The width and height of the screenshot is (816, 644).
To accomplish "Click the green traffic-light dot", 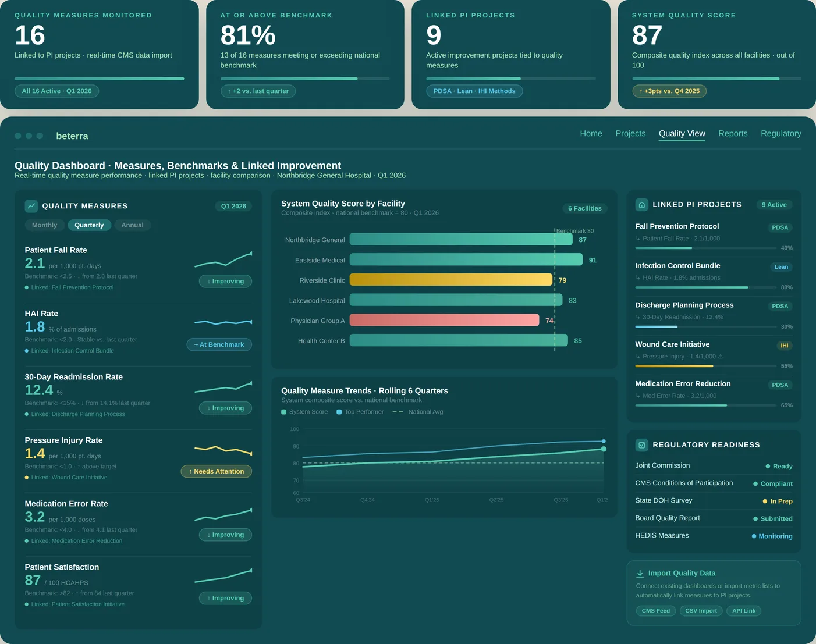I will click(x=40, y=136).
